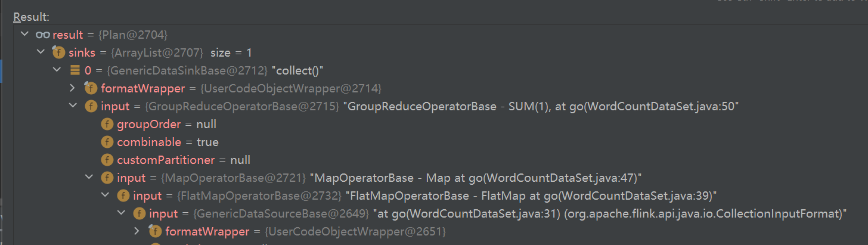This screenshot has height=245, width=868.
Task: Click the field icon beside combinable
Action: point(107,142)
